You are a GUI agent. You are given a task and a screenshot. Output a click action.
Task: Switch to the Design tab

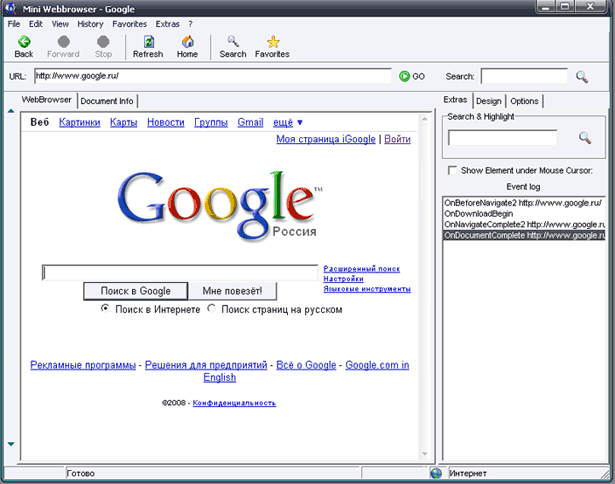point(488,101)
